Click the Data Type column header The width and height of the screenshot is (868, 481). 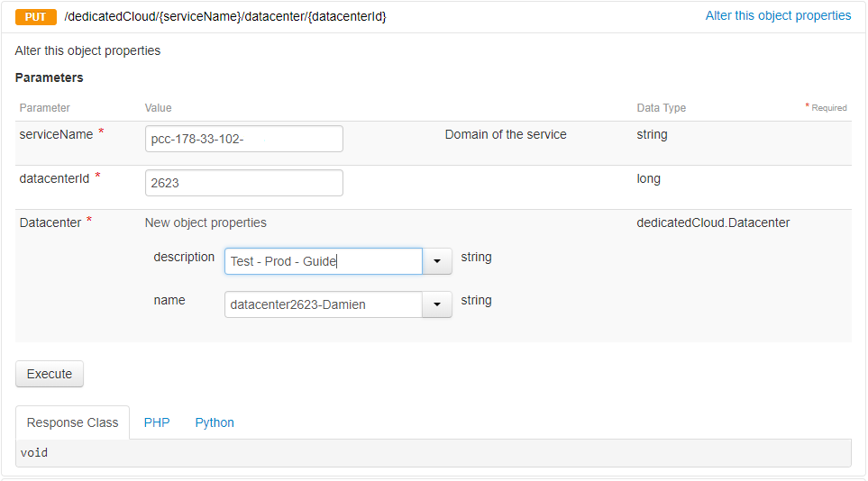click(x=661, y=108)
